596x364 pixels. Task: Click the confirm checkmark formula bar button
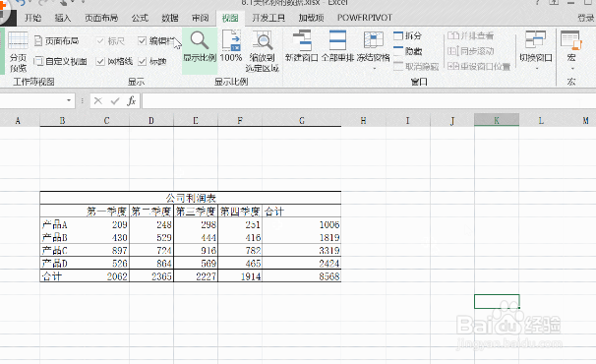[115, 100]
